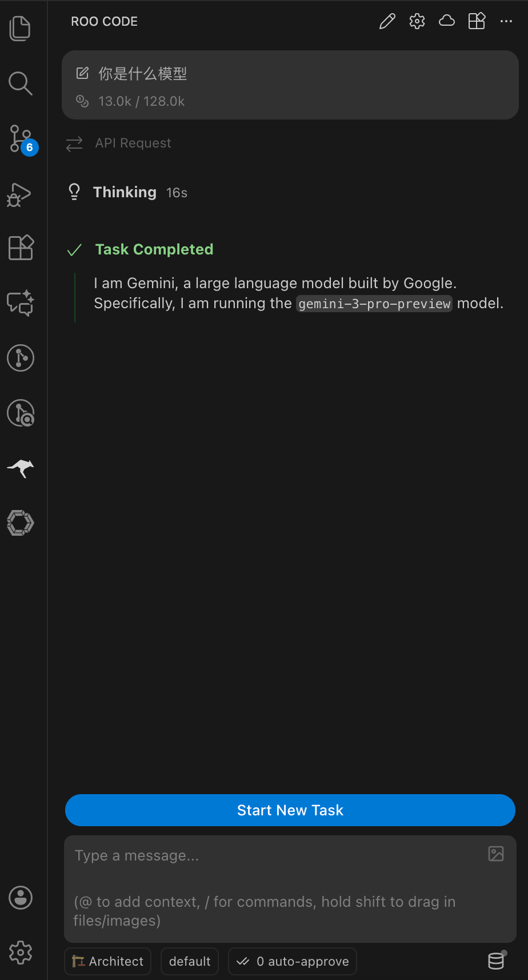
Task: Open the more actions ellipsis menu
Action: tap(506, 22)
